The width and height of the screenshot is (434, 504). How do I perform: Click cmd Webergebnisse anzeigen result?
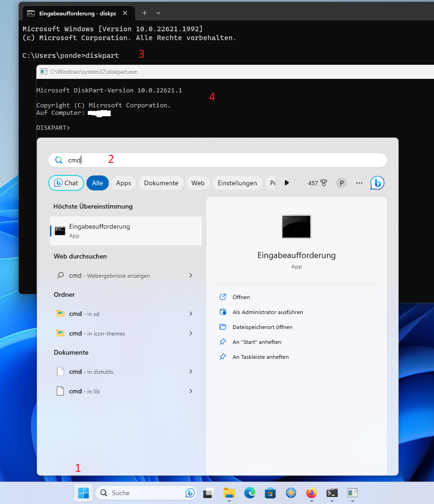click(x=126, y=275)
